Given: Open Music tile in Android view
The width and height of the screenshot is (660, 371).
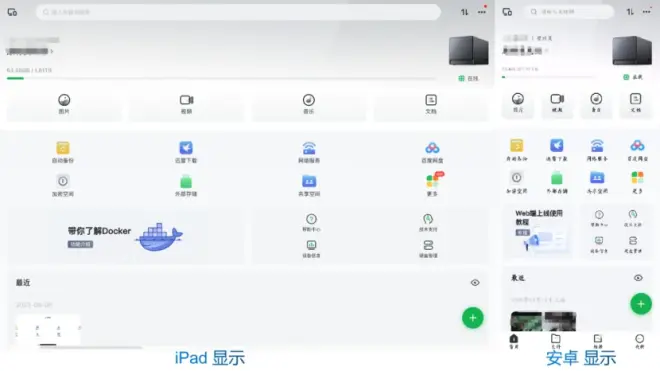Looking at the screenshot, I should click(x=596, y=103).
